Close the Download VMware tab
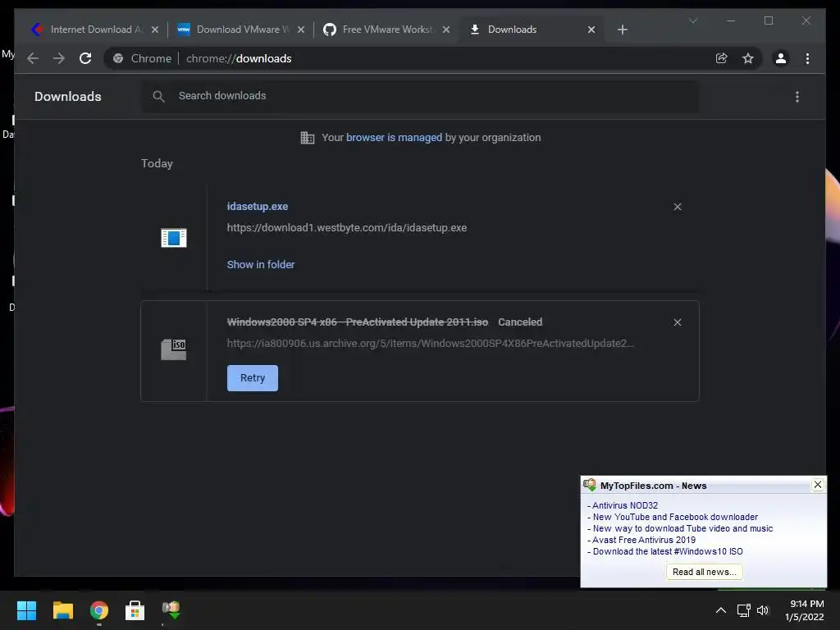Image resolution: width=840 pixels, height=630 pixels. [x=301, y=30]
